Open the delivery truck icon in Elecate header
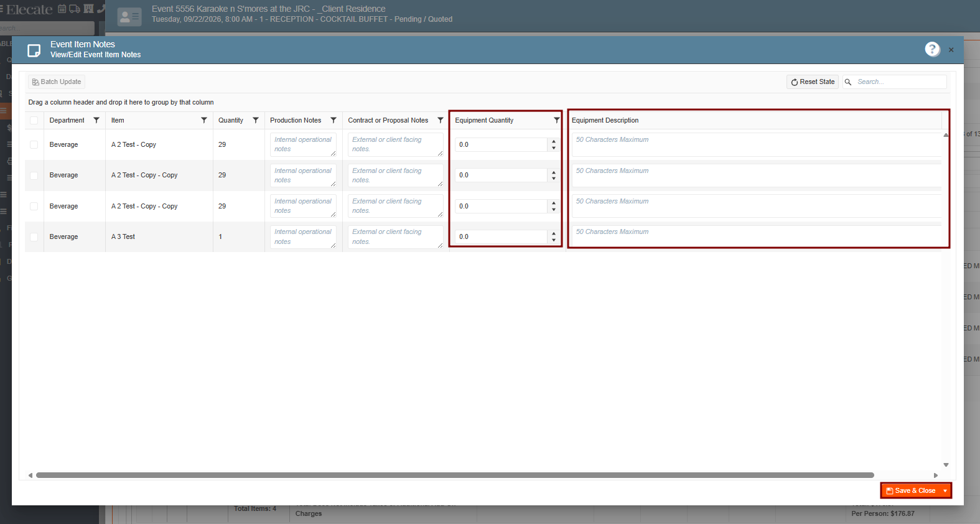The height and width of the screenshot is (524, 980). tap(75, 9)
